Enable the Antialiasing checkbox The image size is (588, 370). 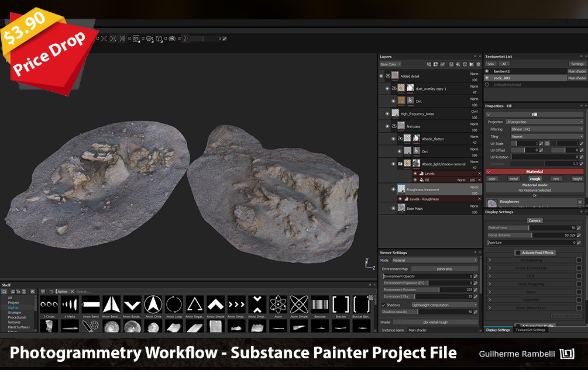click(x=579, y=260)
